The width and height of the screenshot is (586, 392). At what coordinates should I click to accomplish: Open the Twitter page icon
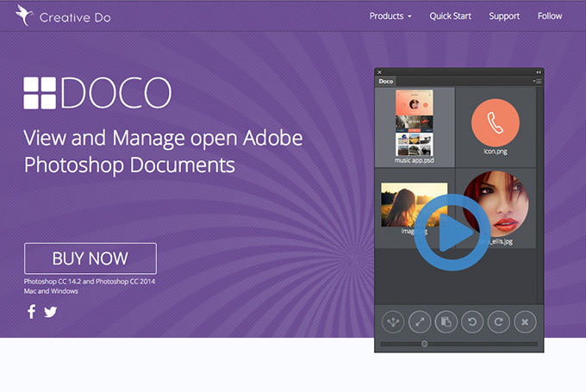click(51, 312)
